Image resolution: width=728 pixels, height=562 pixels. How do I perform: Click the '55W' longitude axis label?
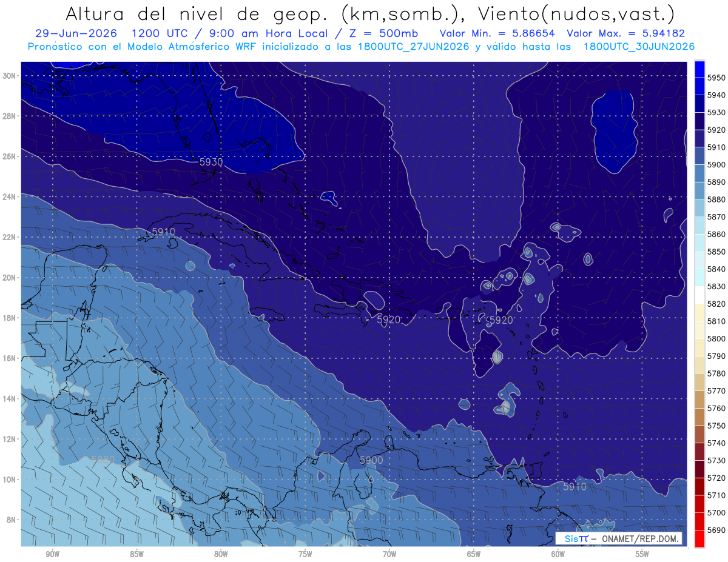[x=642, y=554]
